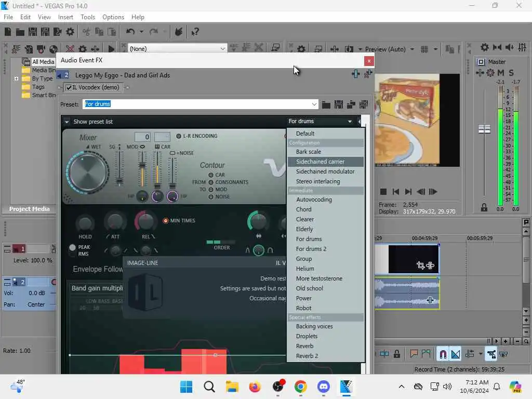Viewport: 532px width, 399px height.
Task: Select CAR radio under Contour
Action: [211, 175]
